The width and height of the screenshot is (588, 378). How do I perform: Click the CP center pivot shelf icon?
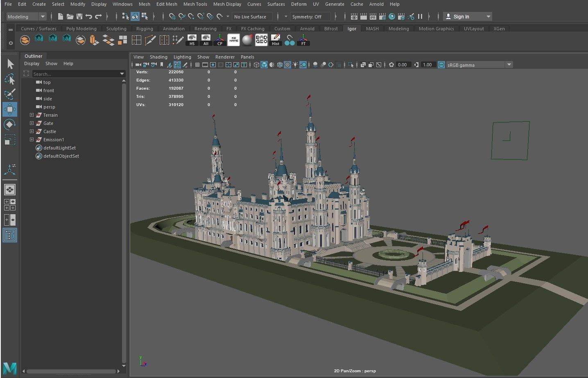(220, 40)
